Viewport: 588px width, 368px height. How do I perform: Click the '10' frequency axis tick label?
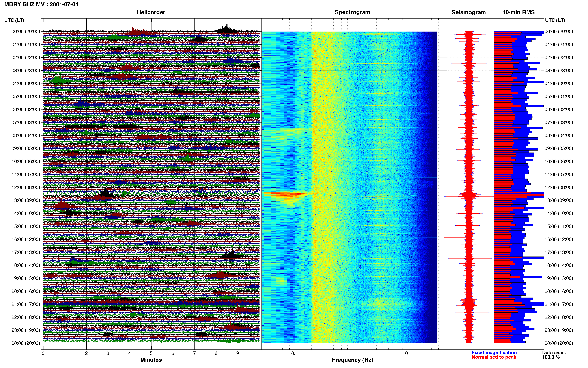[405, 353]
